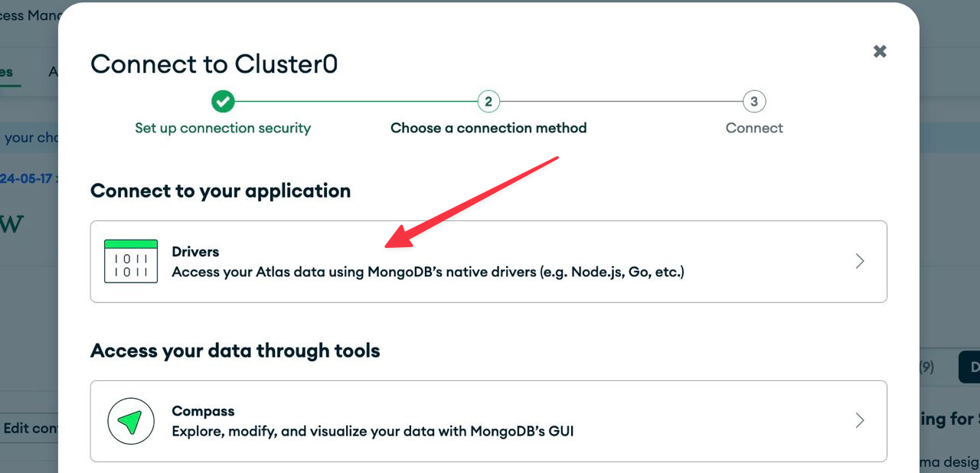Jump to the Connect step label
980x473 pixels.
pos(754,128)
